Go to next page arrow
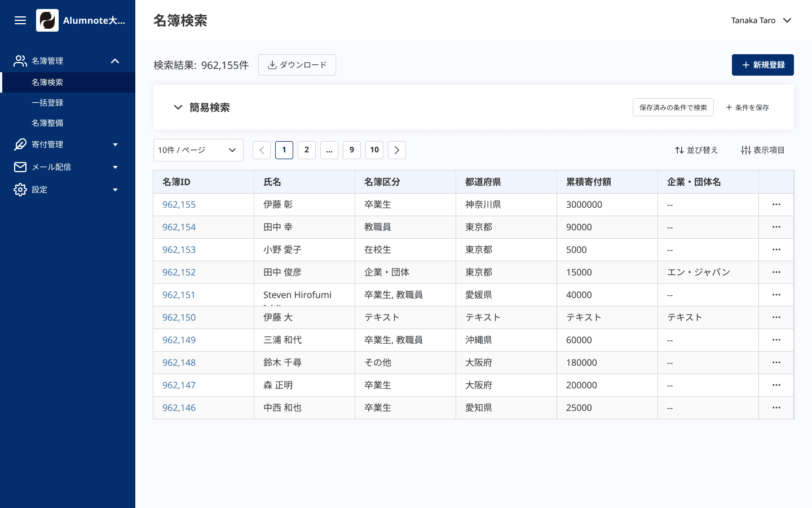812x508 pixels. (397, 150)
